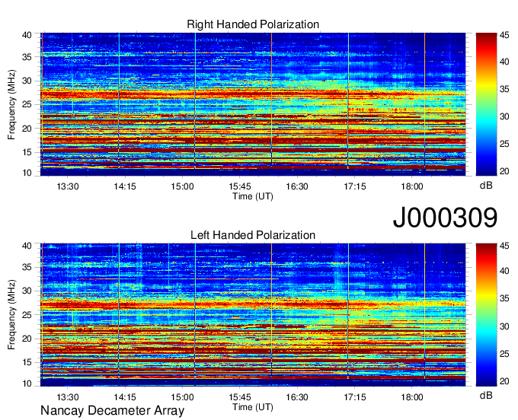This screenshot has width=518, height=420.
Task: Click the 16:30 tick of Right Handed plot
Action: click(297, 186)
